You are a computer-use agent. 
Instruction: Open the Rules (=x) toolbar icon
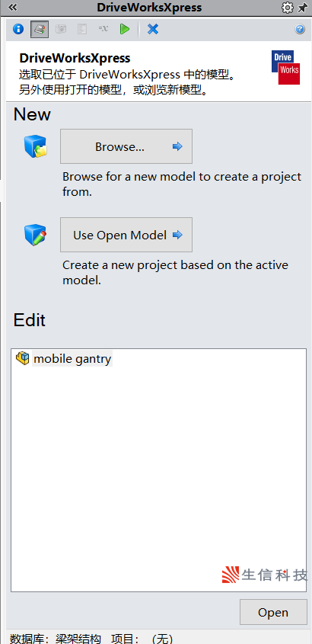103,29
